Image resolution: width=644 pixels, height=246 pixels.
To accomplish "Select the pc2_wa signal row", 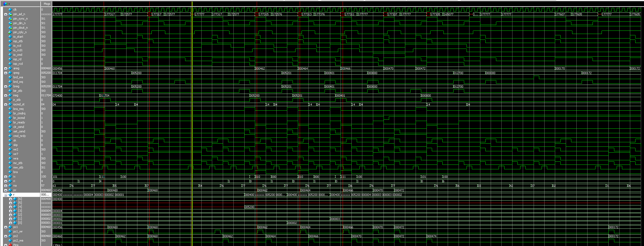I will pos(18,240).
